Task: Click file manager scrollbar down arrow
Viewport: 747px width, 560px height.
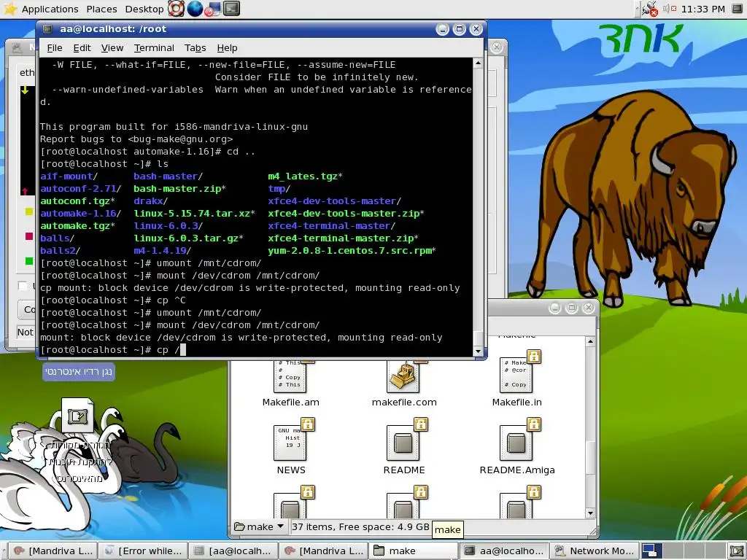Action: point(591,513)
